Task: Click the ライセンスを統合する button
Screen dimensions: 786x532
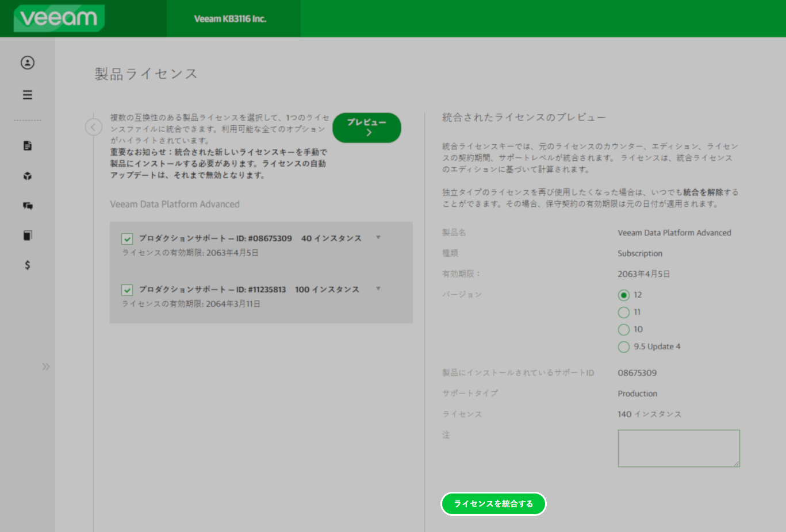Action: coord(493,504)
